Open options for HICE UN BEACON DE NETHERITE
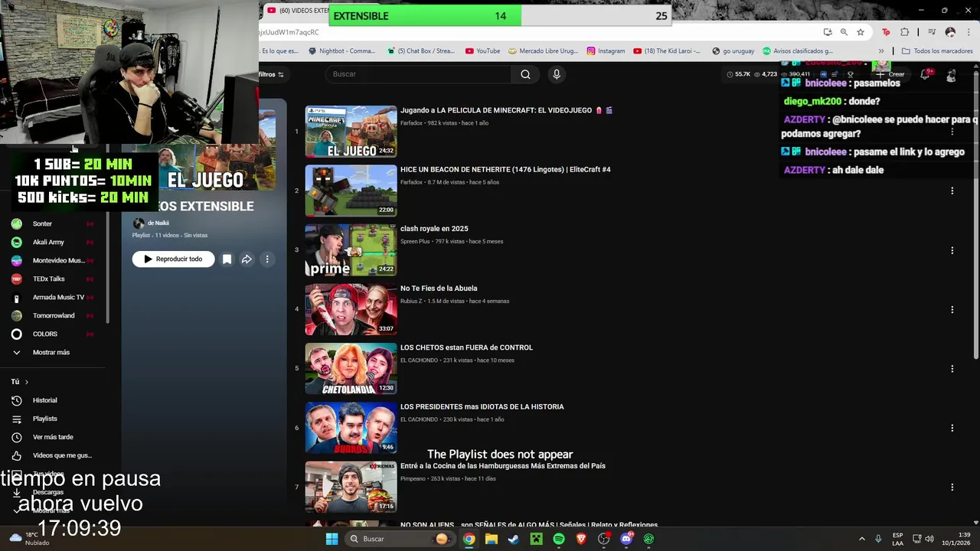This screenshot has height=551, width=980. [x=952, y=191]
